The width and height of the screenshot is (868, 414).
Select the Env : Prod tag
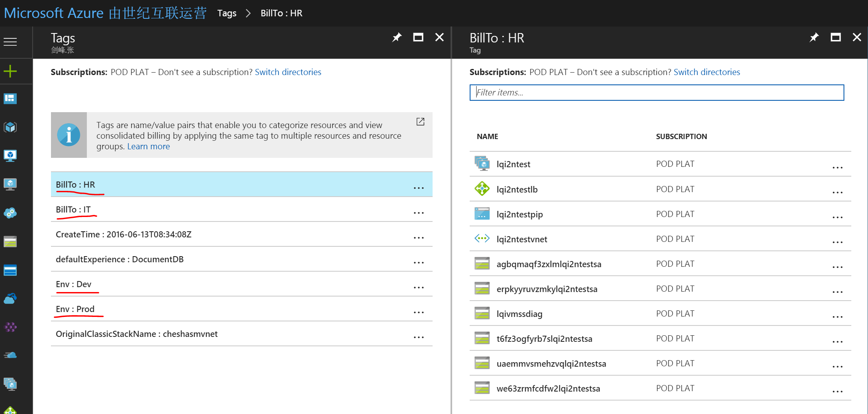[x=241, y=309]
